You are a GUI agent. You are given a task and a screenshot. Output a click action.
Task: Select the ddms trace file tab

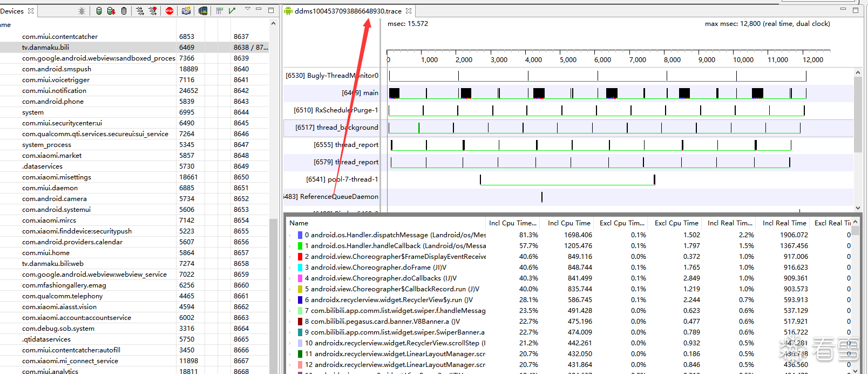click(x=348, y=11)
